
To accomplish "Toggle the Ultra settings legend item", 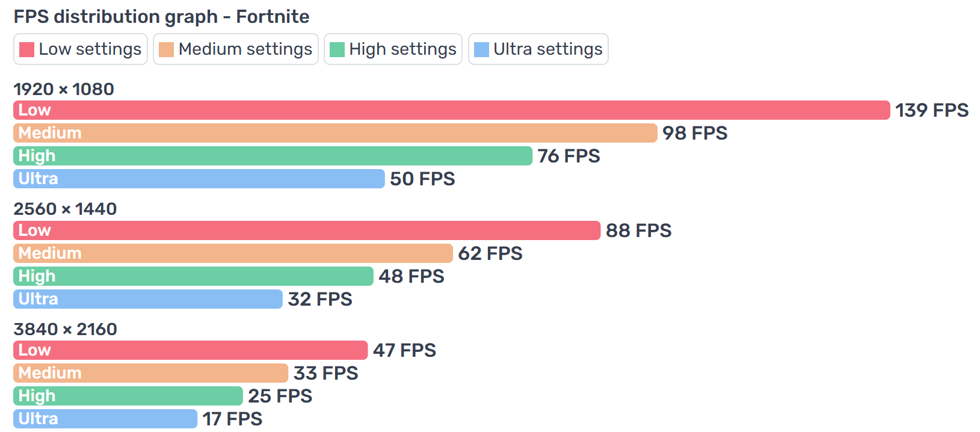I will point(538,49).
